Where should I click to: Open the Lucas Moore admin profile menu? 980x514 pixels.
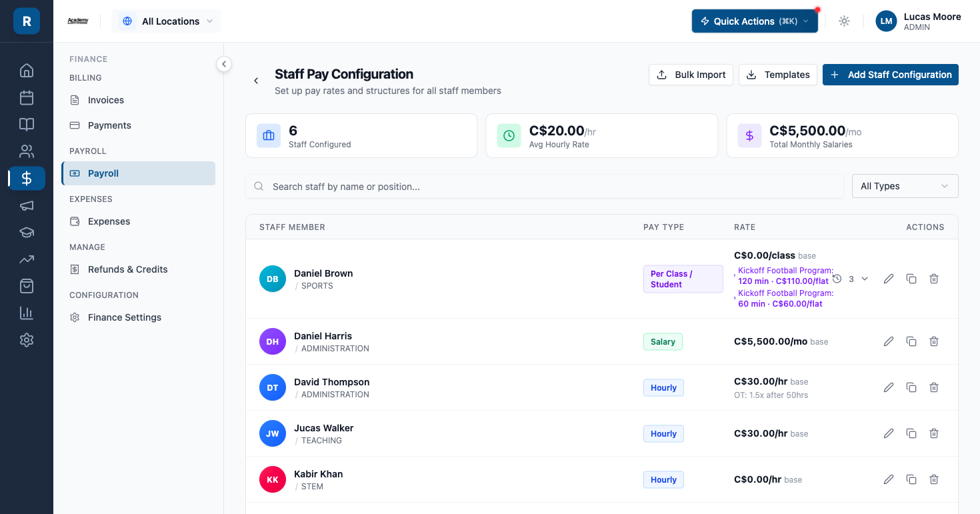click(x=918, y=21)
